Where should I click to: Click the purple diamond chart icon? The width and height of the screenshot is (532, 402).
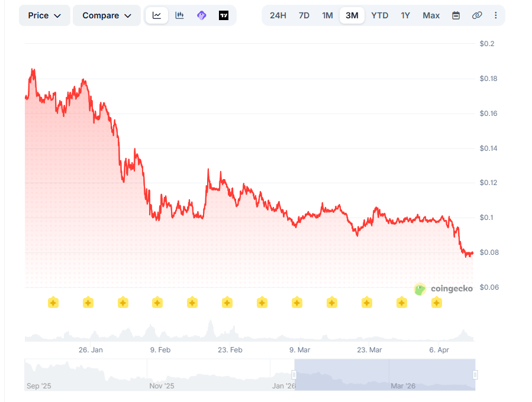[202, 15]
